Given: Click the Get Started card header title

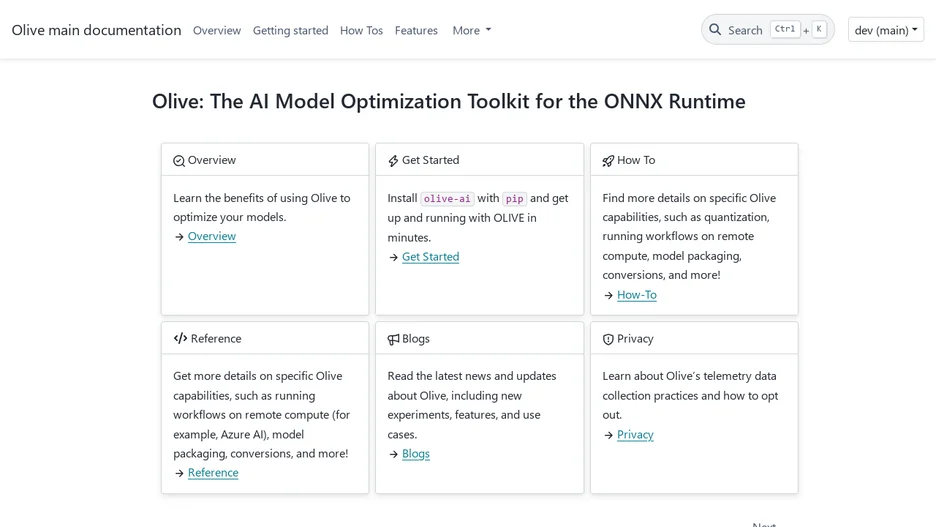Looking at the screenshot, I should pyautogui.click(x=430, y=160).
